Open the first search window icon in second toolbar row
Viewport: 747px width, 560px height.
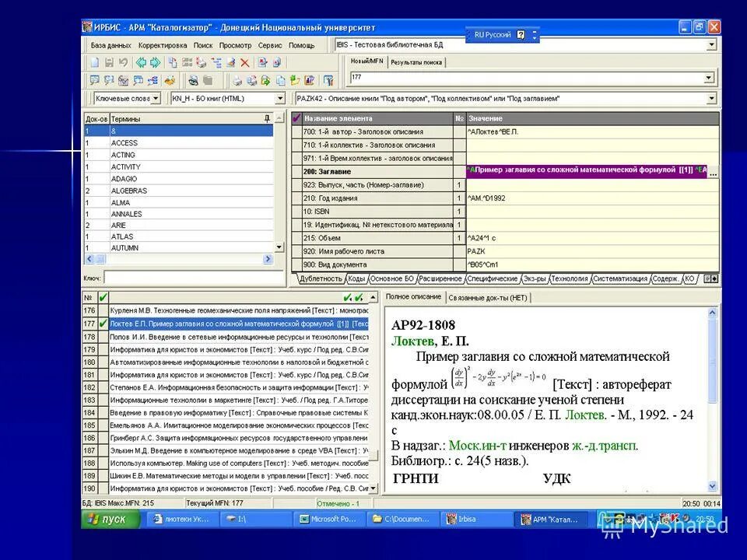click(94, 80)
